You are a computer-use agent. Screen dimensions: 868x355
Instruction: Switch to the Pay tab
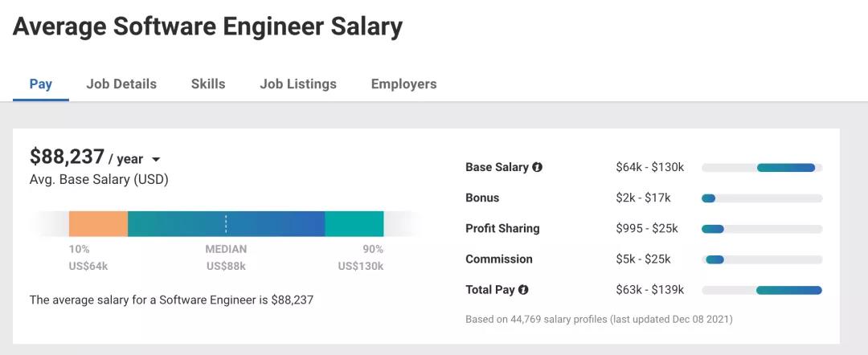click(x=41, y=84)
